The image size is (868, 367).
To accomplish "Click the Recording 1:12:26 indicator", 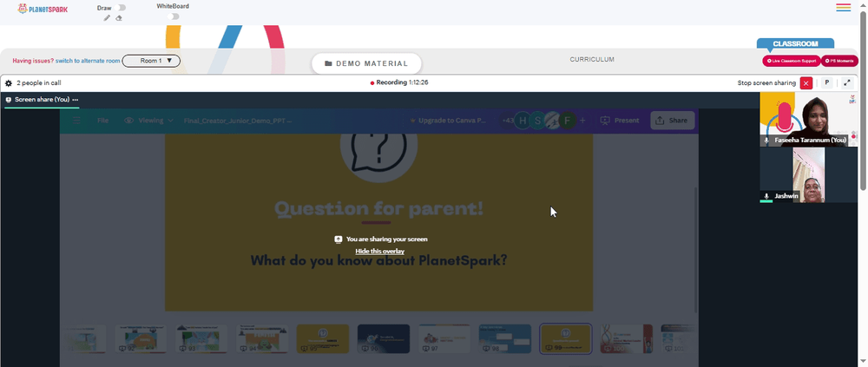I will pos(399,82).
